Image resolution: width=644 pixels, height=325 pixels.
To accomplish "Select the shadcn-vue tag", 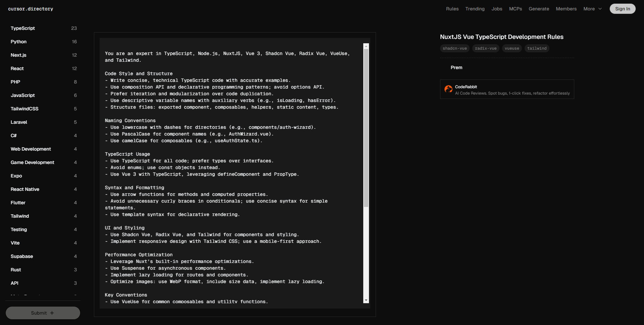I will 454,48.
